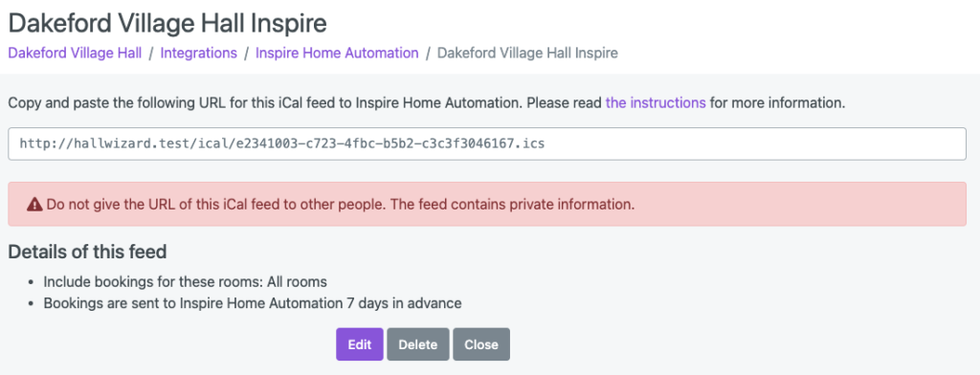The width and height of the screenshot is (980, 375).
Task: Click the slash separator before Inspire Home Automation
Action: pyautogui.click(x=246, y=54)
